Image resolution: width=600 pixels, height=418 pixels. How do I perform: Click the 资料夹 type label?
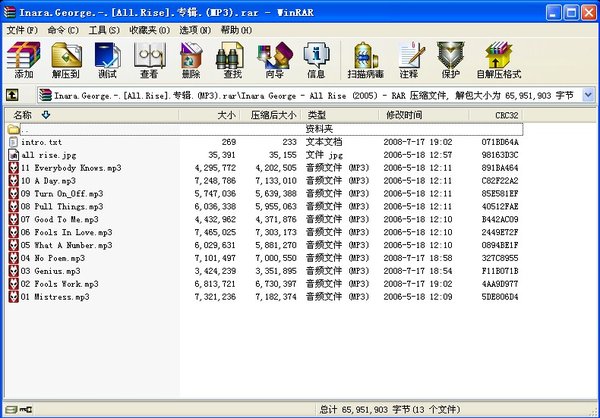319,129
